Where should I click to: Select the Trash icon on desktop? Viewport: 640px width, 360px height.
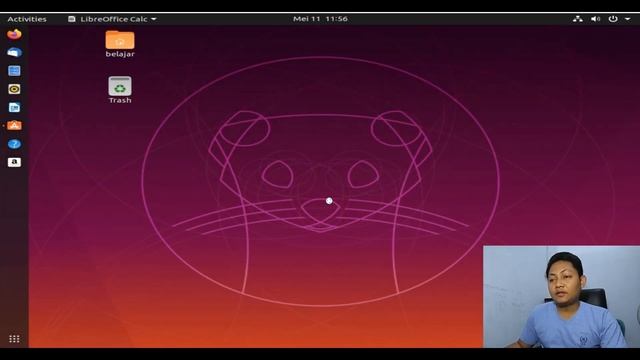120,90
